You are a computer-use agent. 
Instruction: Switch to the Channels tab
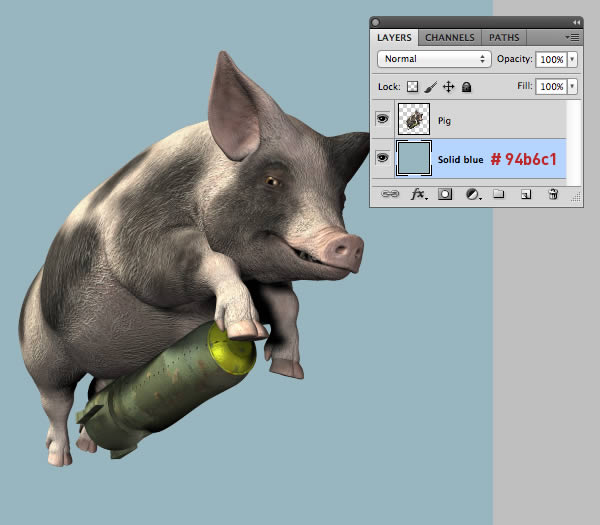tap(450, 38)
